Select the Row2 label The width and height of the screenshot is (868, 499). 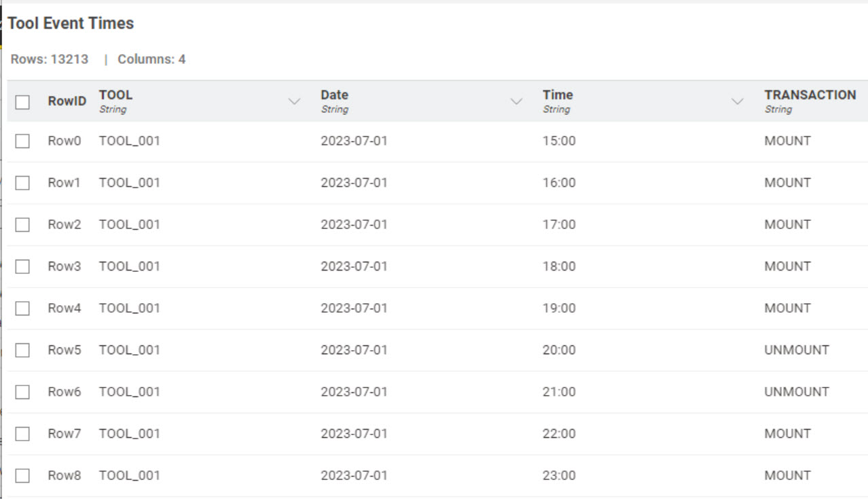coord(65,224)
